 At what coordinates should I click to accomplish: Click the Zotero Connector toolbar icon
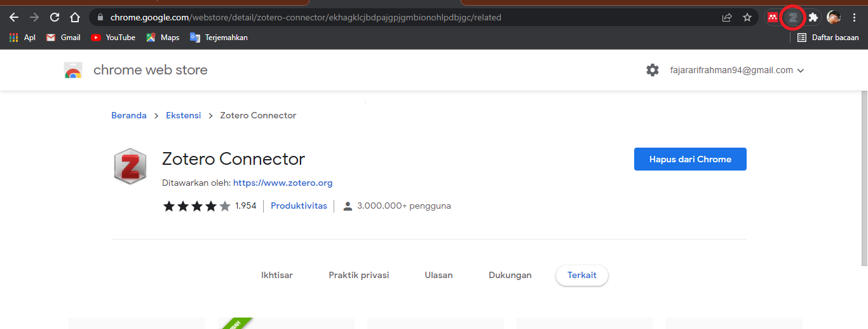click(792, 17)
